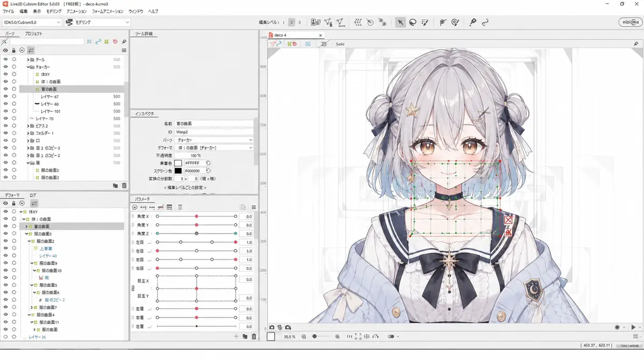Hide the 体XY deformer in Deformer panel

[5, 212]
